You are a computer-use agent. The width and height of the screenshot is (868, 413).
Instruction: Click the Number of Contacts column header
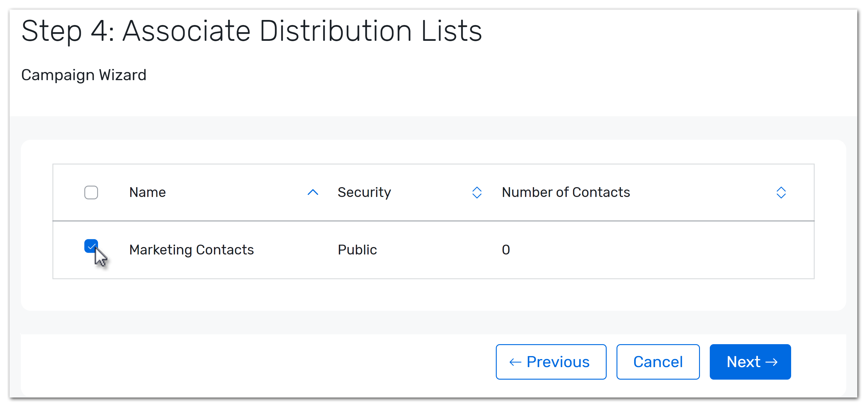(x=566, y=192)
